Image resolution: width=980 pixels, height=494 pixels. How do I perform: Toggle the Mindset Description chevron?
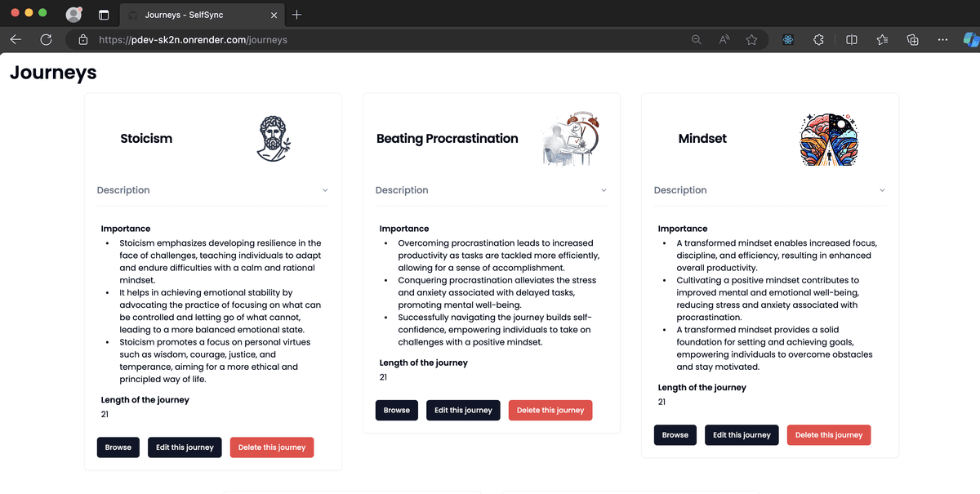(x=882, y=190)
